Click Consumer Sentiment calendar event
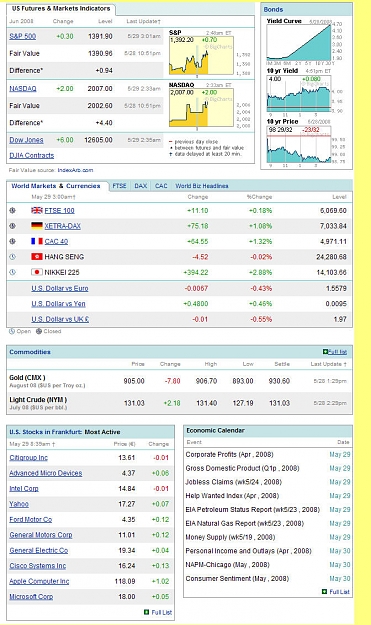371x625 pixels. point(237,578)
